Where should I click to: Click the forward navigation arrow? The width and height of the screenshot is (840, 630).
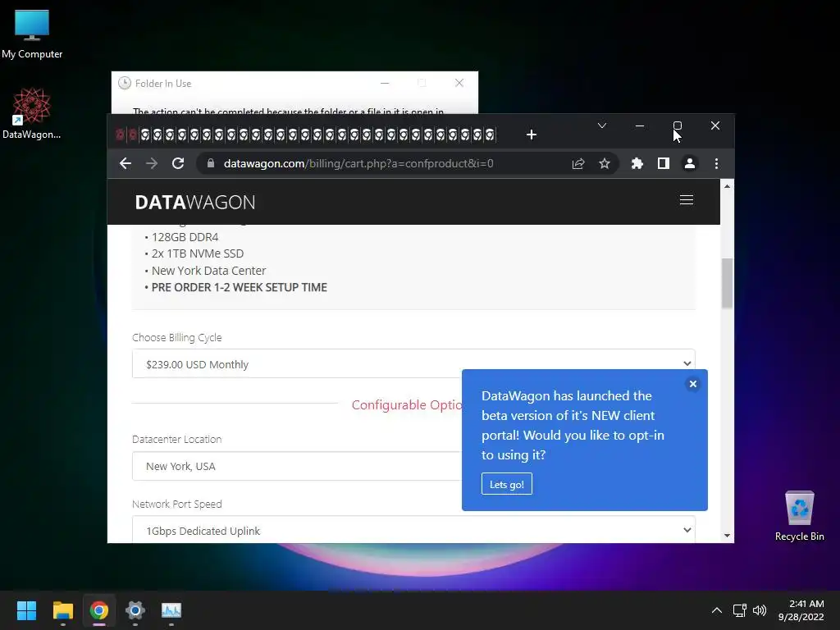[x=152, y=163]
